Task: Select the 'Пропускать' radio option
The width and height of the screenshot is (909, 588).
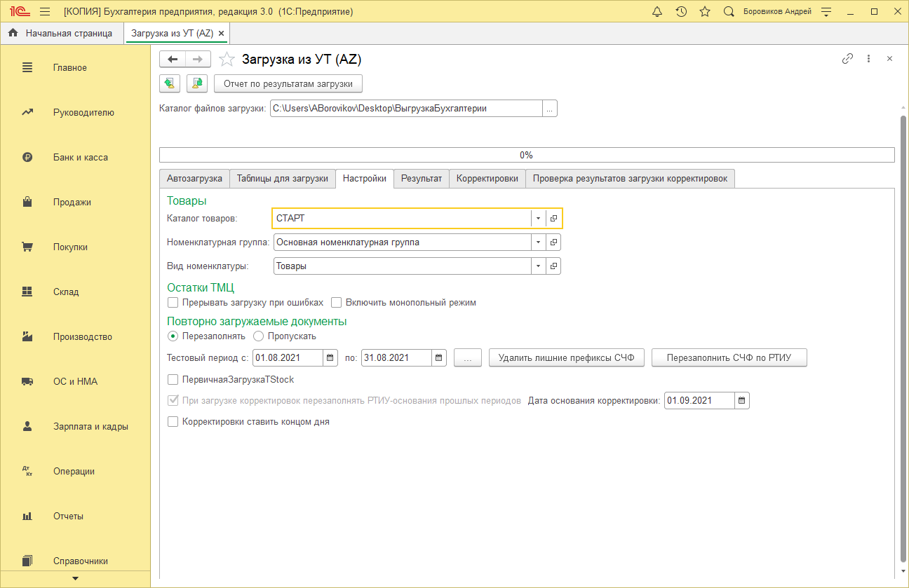Action: tap(258, 336)
